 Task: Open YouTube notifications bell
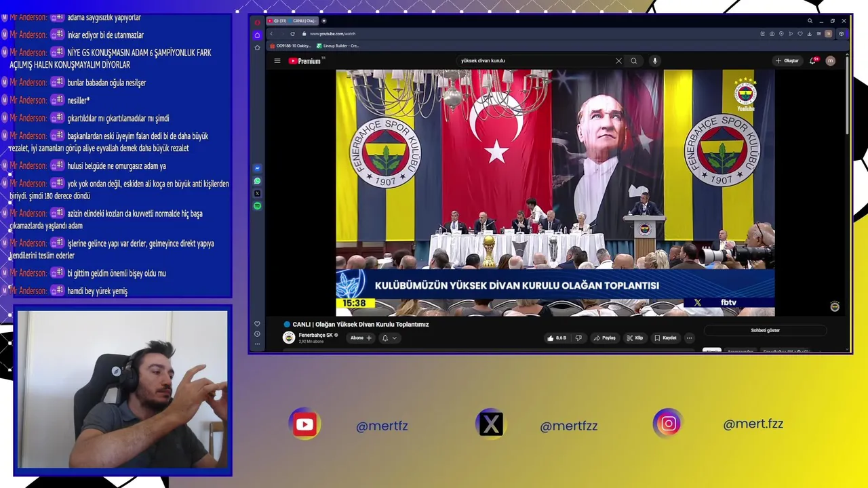click(813, 61)
